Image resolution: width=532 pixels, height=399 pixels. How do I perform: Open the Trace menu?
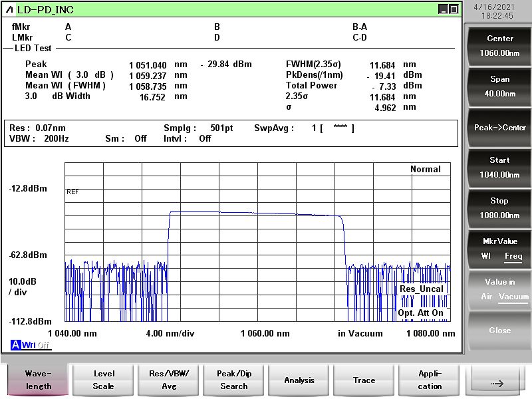(x=364, y=380)
